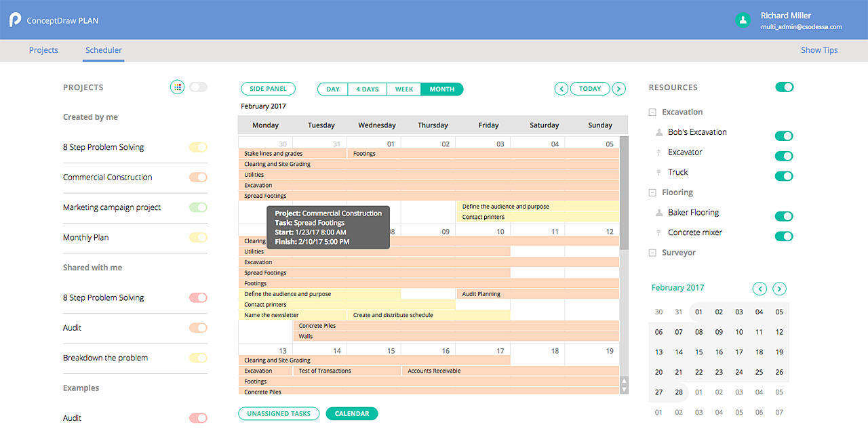
Task: Open the Test of Transactions task
Action: click(347, 371)
